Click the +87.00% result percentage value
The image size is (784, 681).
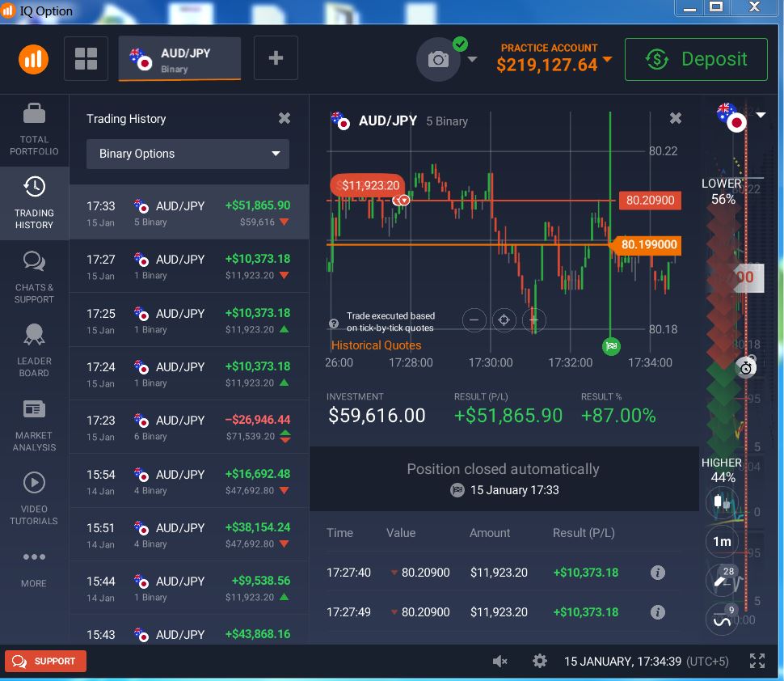coord(618,415)
